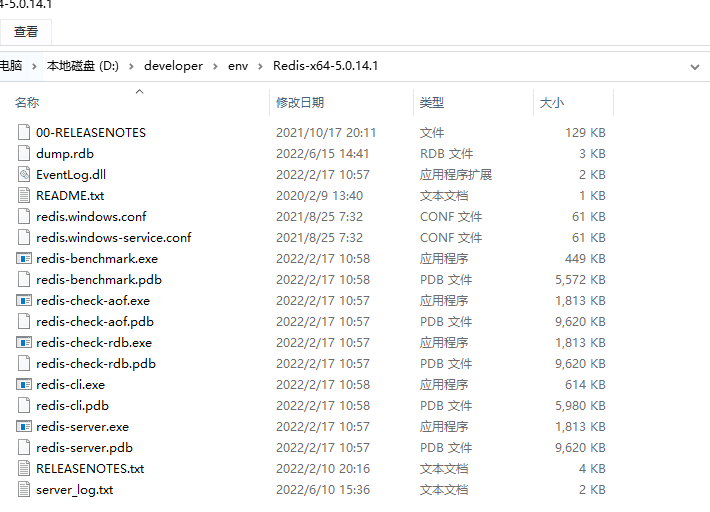This screenshot has height=512, width=710.
Task: Expand the chevron after developer breadcrumb
Action: (215, 67)
